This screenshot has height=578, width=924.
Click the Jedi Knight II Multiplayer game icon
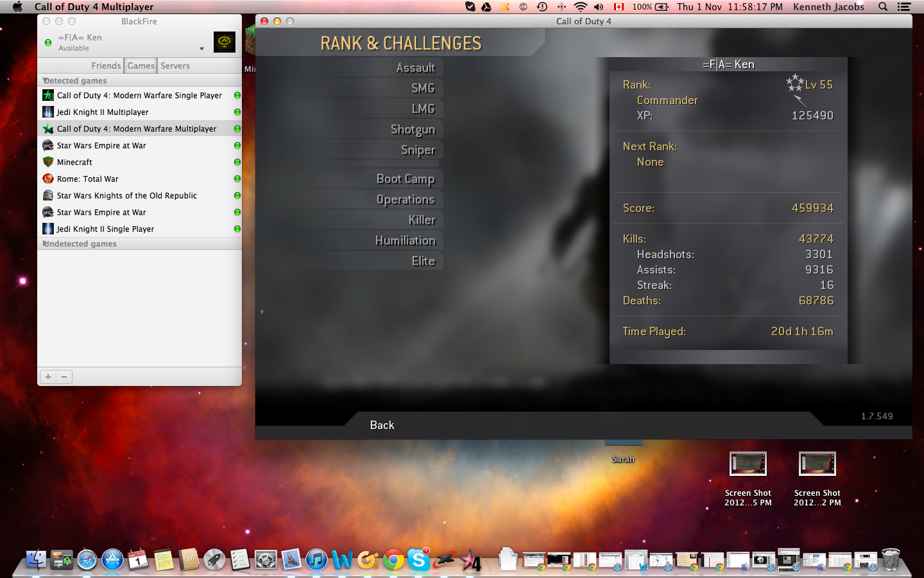pos(48,112)
